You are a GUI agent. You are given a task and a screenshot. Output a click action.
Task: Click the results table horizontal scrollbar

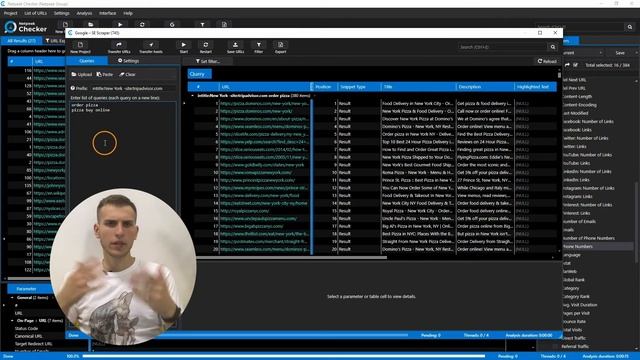(x=291, y=257)
